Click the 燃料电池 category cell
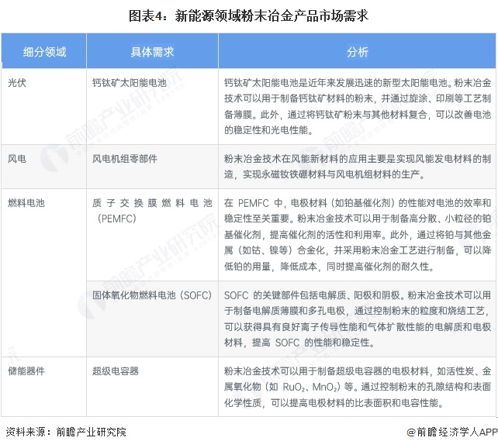Viewport: 498px width, 448px height. coord(44,273)
